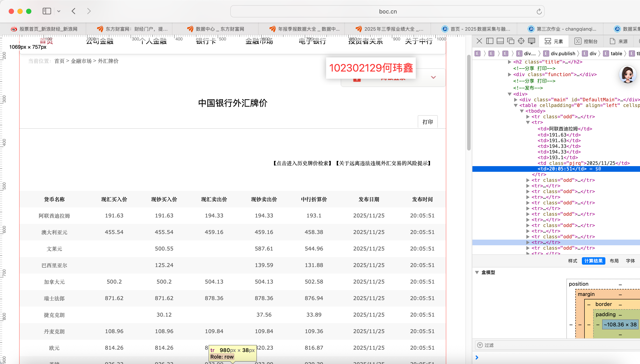The height and width of the screenshot is (364, 640).
Task: Select the 布局 layout panel tab
Action: pyautogui.click(x=614, y=261)
